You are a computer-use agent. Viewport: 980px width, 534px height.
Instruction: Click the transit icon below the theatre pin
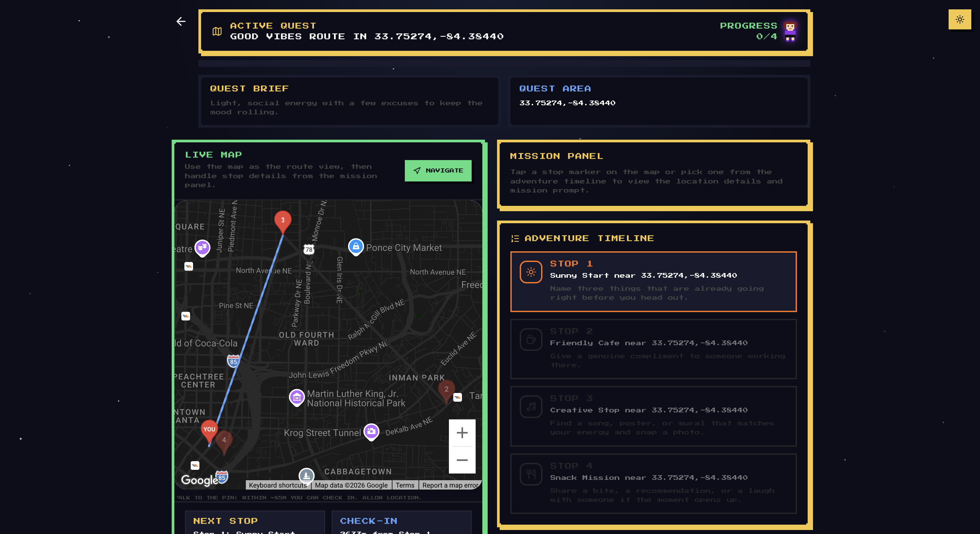tap(189, 266)
